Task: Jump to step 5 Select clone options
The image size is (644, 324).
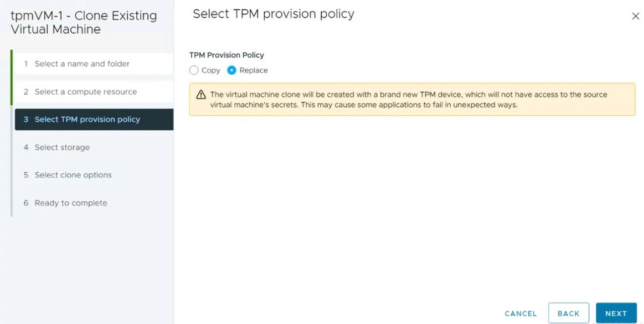Action: (94, 175)
